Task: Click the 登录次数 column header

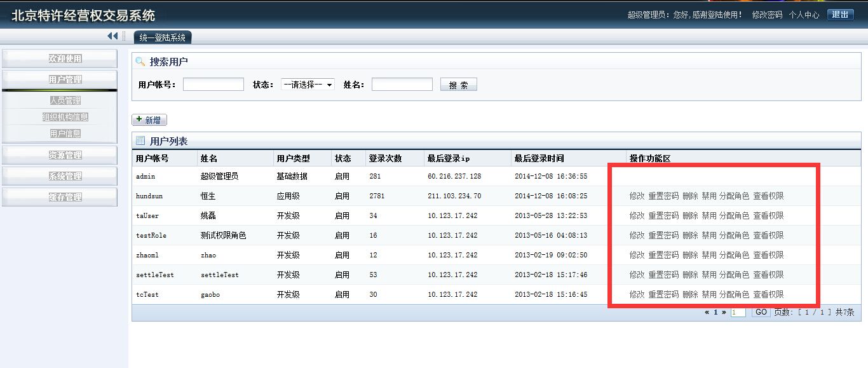Action: (x=385, y=158)
